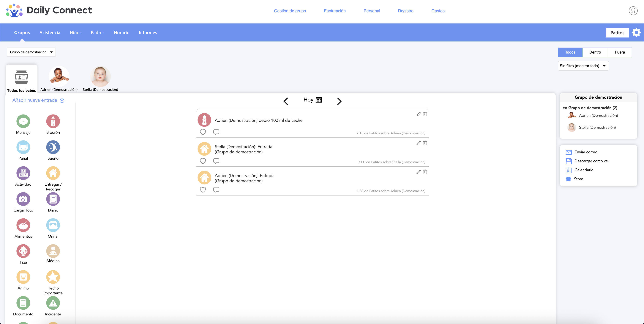Screen dimensions: 644x324
Task: Select the Orinal potty icon
Action: tap(53, 225)
